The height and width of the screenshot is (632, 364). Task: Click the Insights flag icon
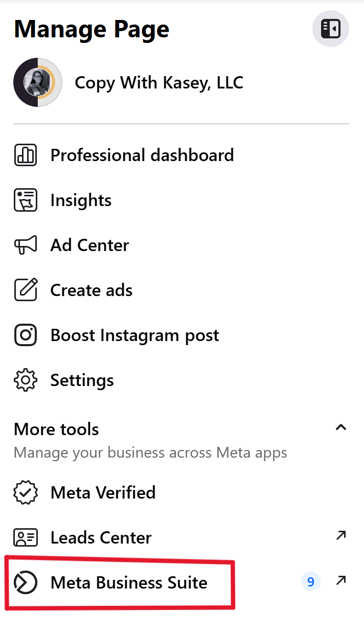coord(26,200)
